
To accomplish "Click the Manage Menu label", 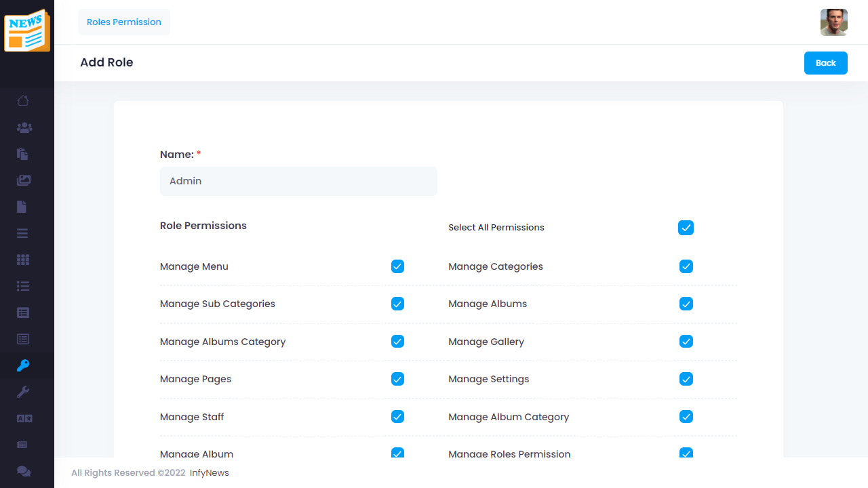I will (194, 266).
